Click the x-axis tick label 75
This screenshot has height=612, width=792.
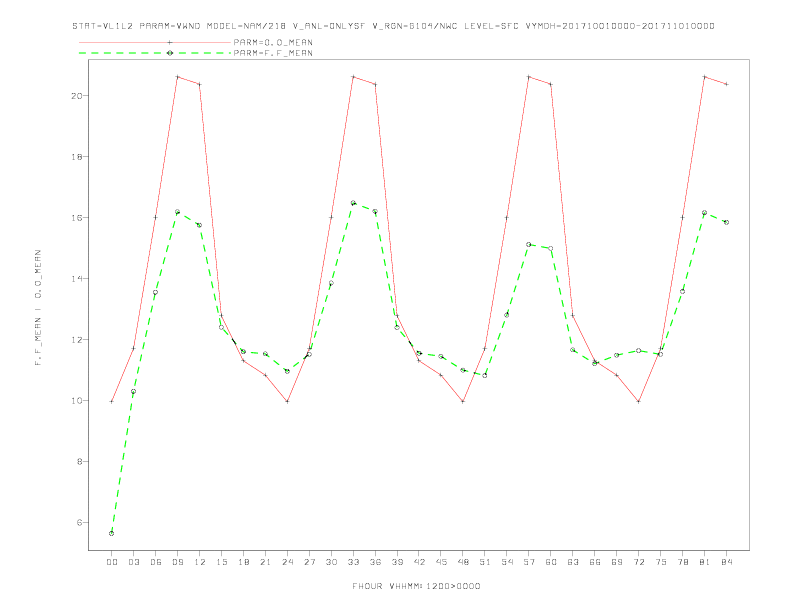click(x=661, y=562)
